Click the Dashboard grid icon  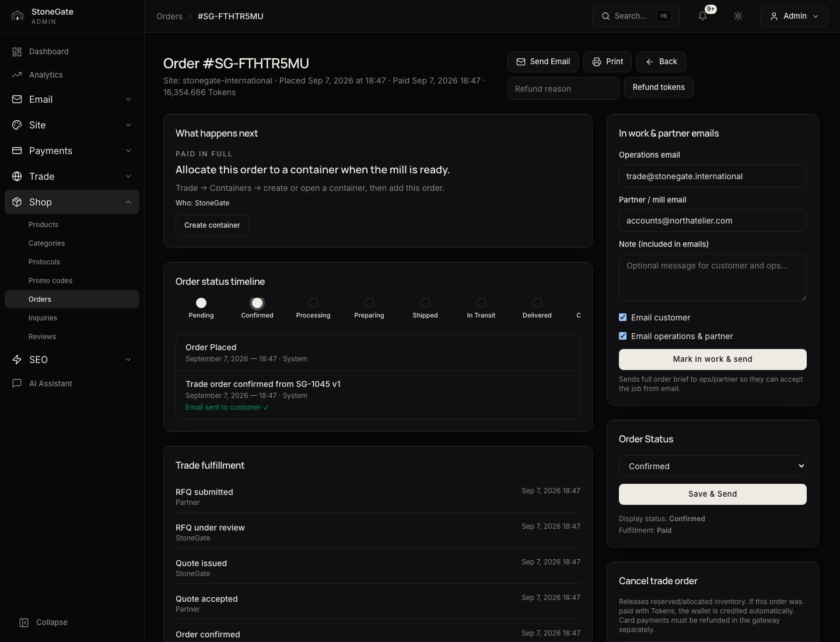tap(17, 52)
